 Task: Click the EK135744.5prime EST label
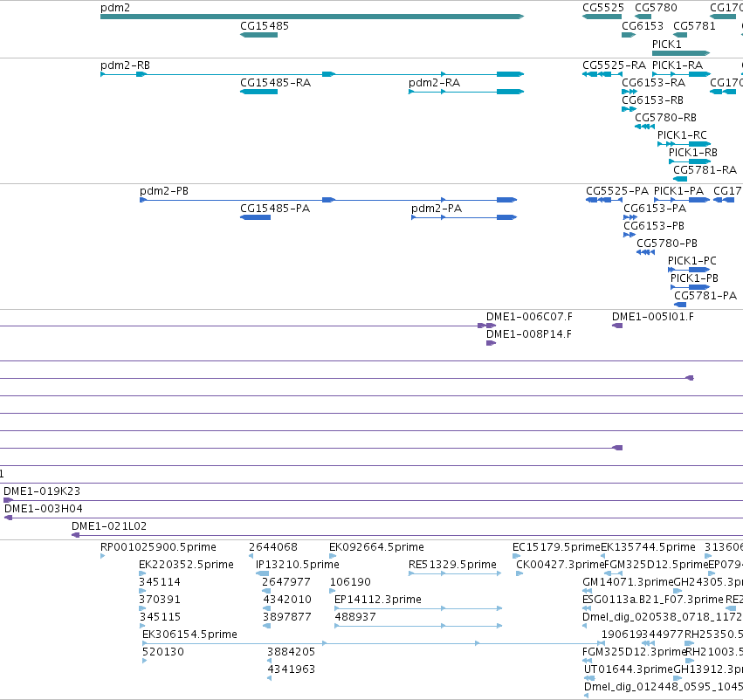(648, 547)
